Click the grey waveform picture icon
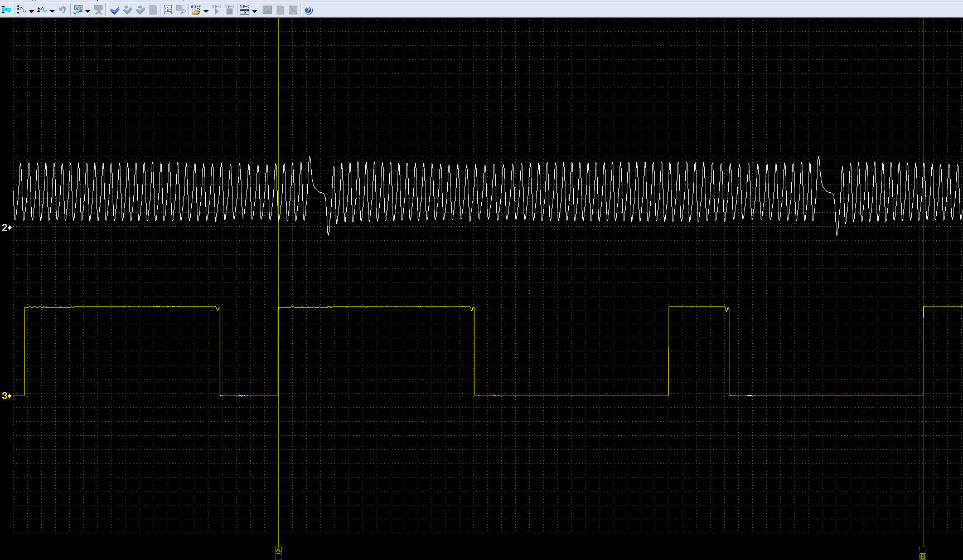 click(x=268, y=10)
